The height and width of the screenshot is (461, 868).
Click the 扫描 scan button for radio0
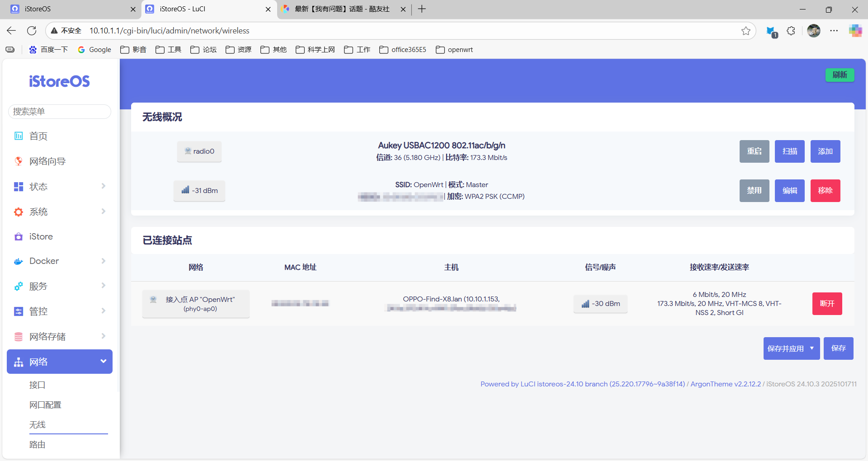point(789,151)
